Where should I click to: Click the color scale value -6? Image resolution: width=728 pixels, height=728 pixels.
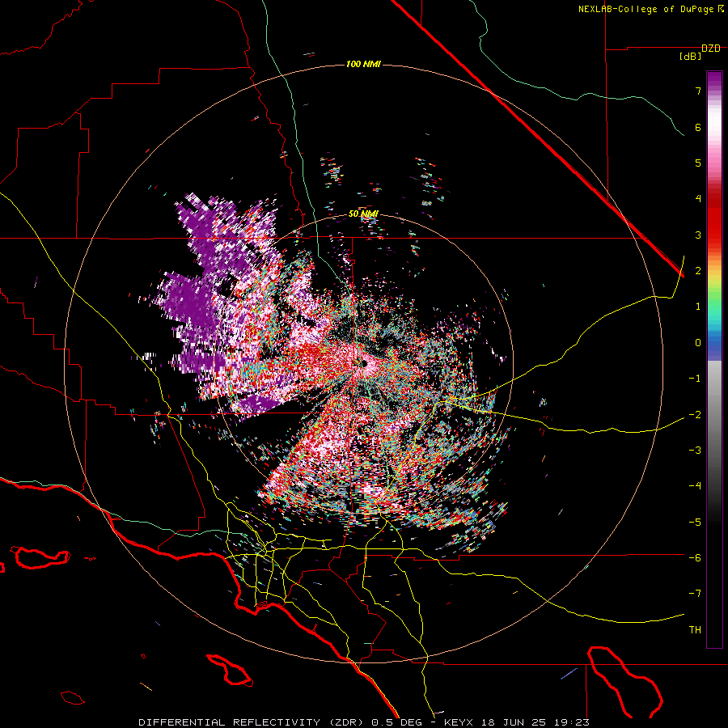pos(695,558)
